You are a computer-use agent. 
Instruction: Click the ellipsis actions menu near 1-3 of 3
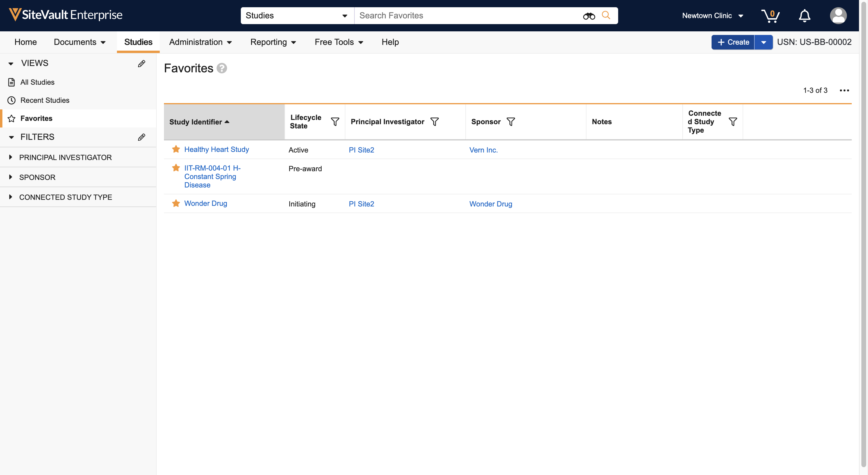click(x=845, y=90)
